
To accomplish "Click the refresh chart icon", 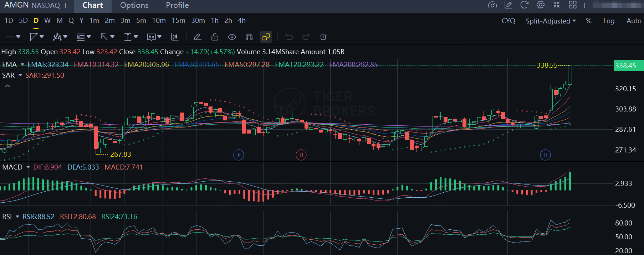I will (524, 5).
